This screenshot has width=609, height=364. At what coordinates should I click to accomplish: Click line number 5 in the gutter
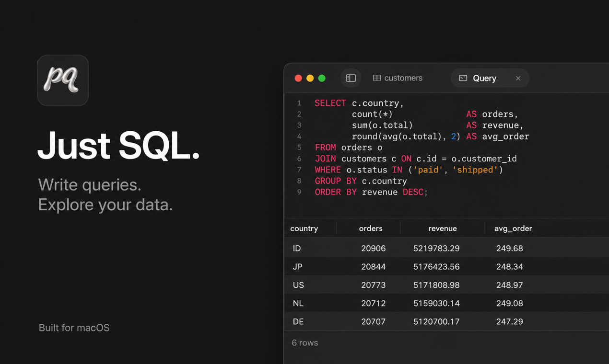click(x=299, y=148)
